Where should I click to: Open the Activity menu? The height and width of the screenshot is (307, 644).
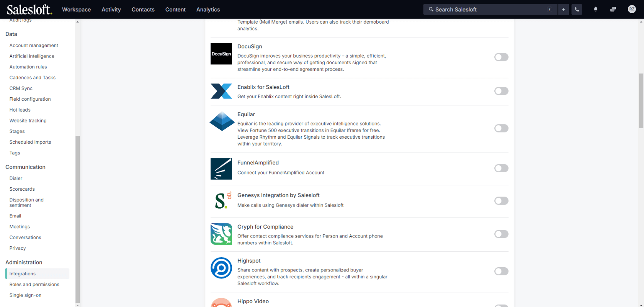(x=111, y=9)
